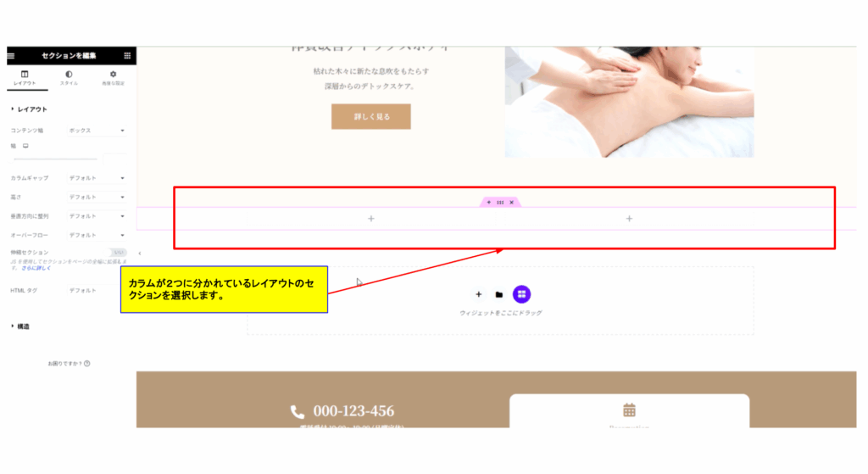Open the hamburger menu in the editor header

[x=11, y=55]
